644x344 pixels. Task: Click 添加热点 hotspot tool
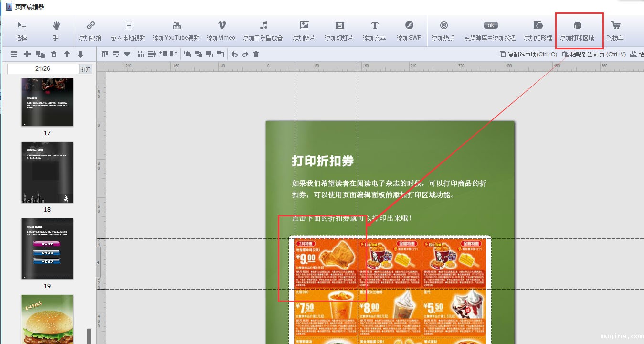[x=443, y=31]
